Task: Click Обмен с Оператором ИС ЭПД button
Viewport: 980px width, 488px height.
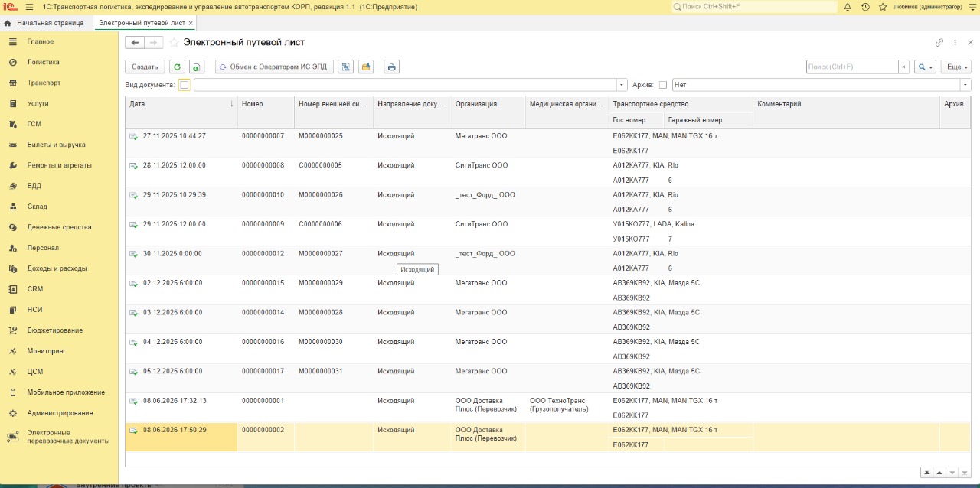Action: pos(274,67)
